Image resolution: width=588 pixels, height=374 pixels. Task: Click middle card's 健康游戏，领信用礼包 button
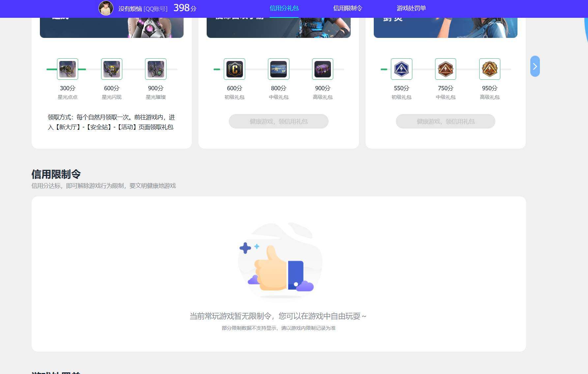pyautogui.click(x=279, y=121)
